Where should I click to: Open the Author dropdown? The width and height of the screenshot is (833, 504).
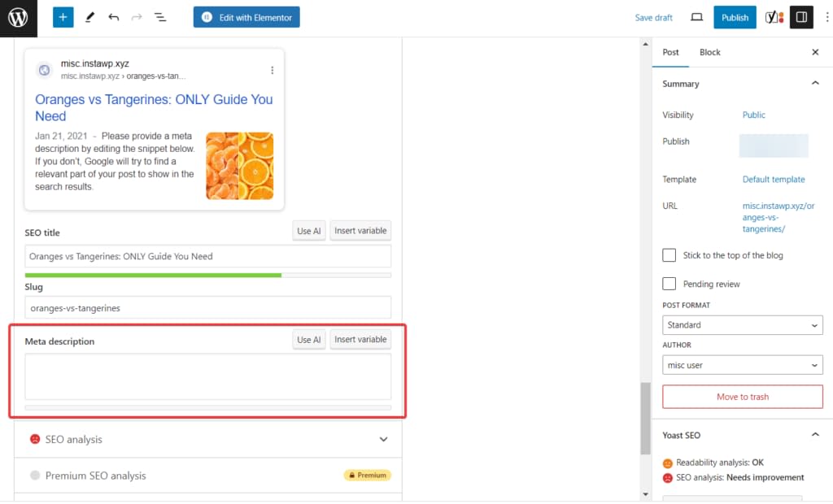[x=741, y=364]
